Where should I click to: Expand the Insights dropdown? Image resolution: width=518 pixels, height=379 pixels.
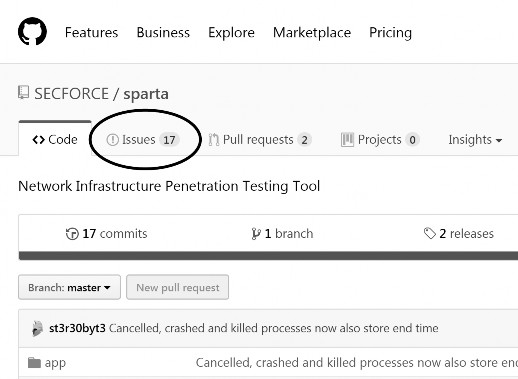click(475, 140)
